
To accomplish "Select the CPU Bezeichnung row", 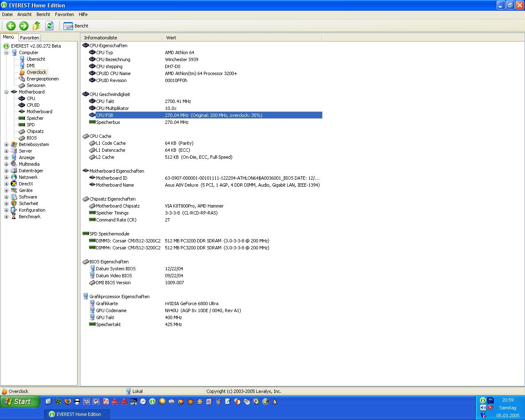I will tap(205, 59).
